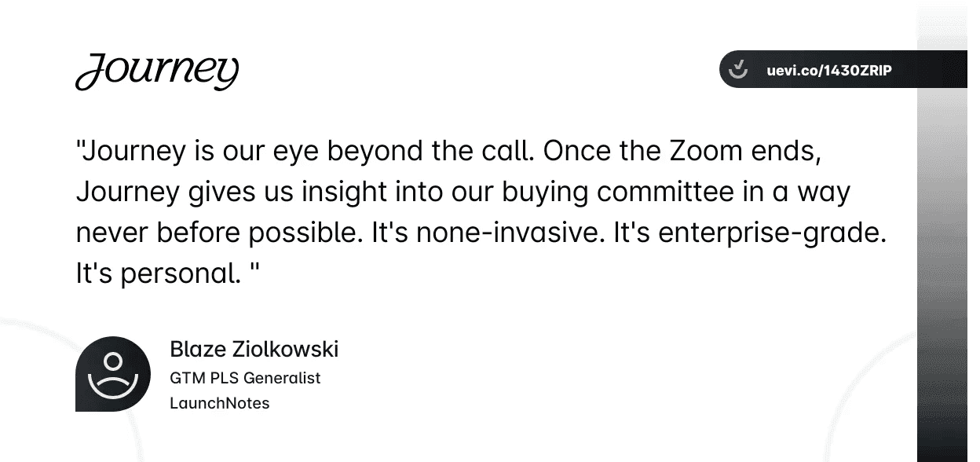This screenshot has height=462, width=980.
Task: Click the checkmark icon in the dark badge
Action: tap(738, 70)
